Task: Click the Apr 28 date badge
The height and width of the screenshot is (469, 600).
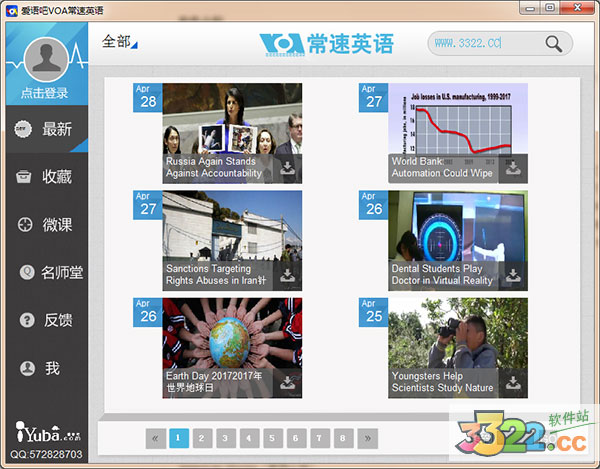Action: [x=148, y=98]
